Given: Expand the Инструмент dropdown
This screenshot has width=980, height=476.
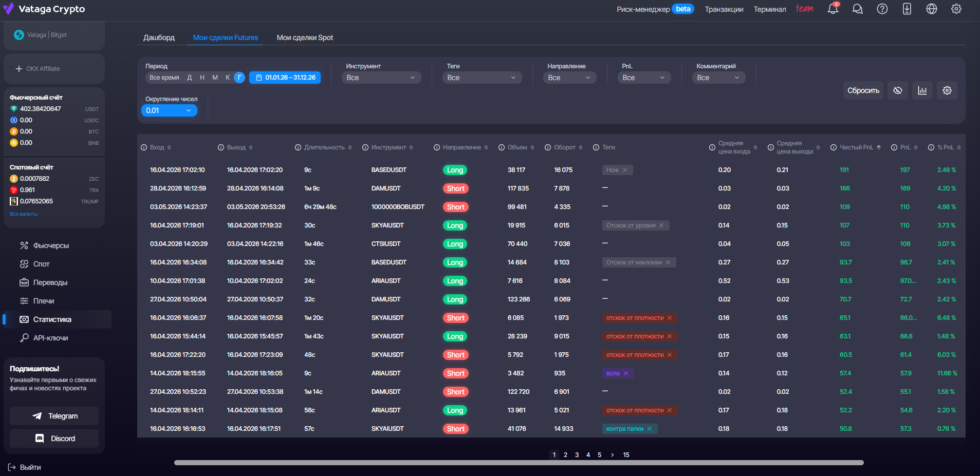Looking at the screenshot, I should pos(381,78).
